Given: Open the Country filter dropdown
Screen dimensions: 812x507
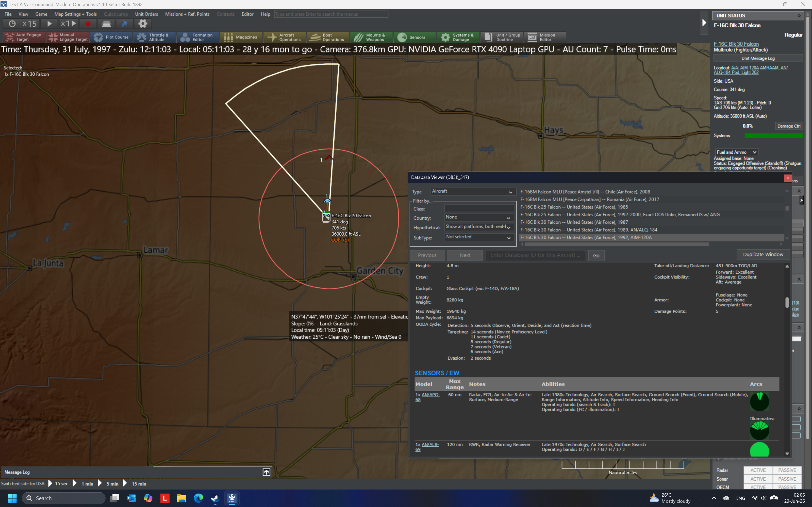Looking at the screenshot, I should [x=479, y=218].
